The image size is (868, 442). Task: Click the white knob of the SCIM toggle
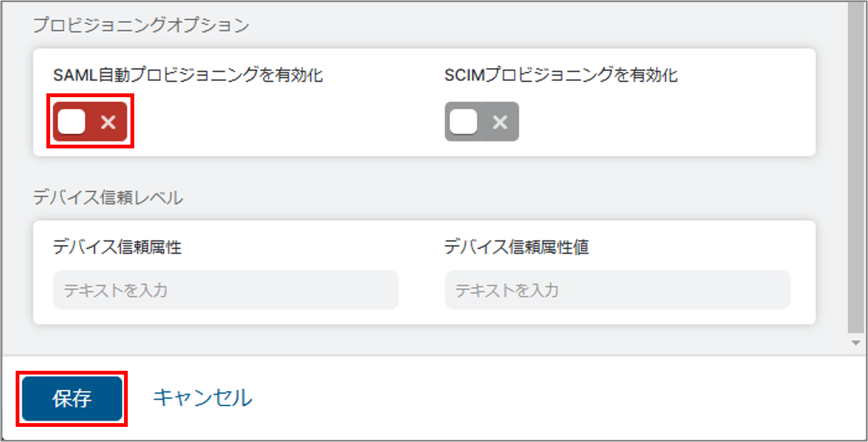coord(464,121)
